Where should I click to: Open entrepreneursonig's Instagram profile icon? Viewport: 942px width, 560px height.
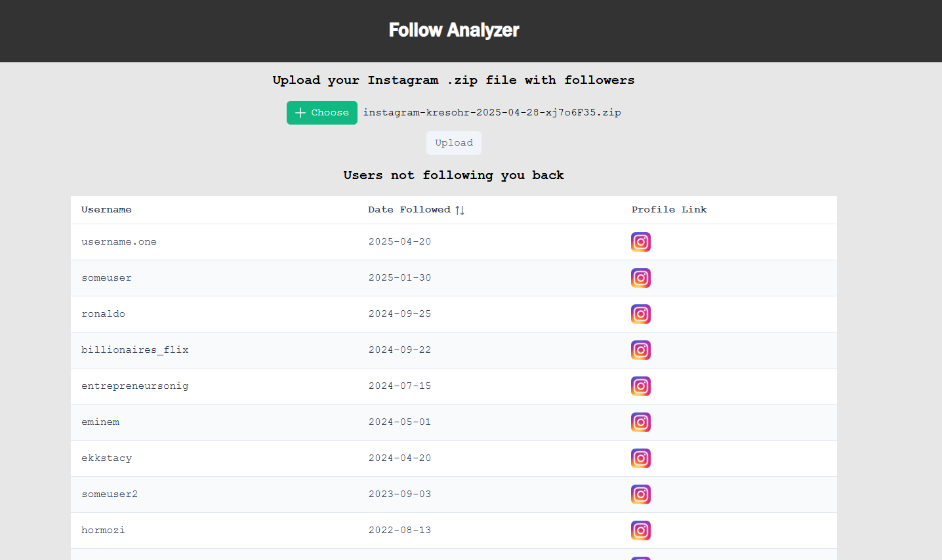tap(641, 386)
